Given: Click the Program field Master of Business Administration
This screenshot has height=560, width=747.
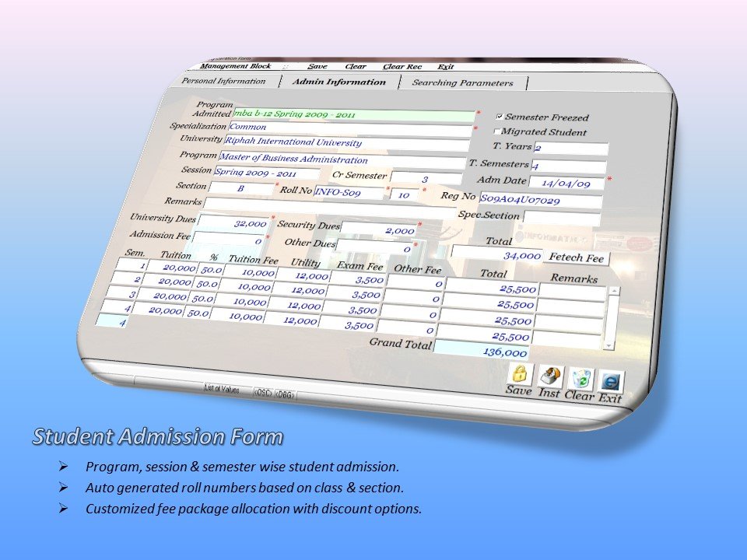Looking at the screenshot, I should coord(342,159).
